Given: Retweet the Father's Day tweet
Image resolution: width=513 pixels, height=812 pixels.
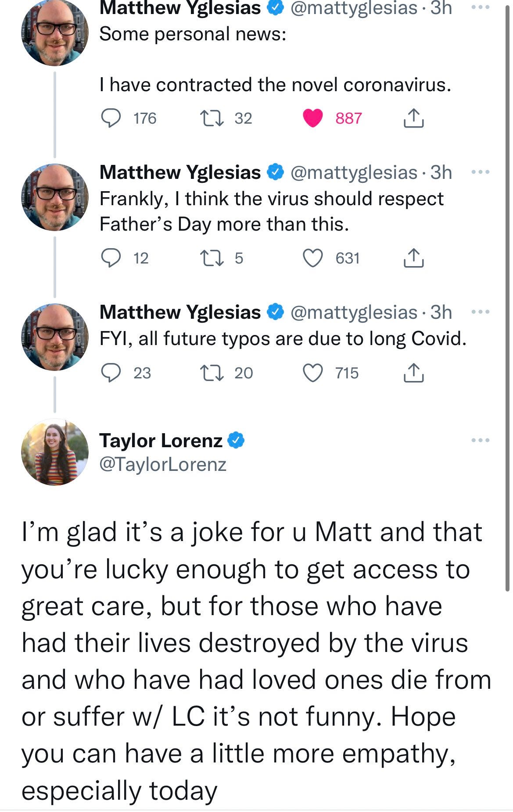Looking at the screenshot, I should click(212, 258).
